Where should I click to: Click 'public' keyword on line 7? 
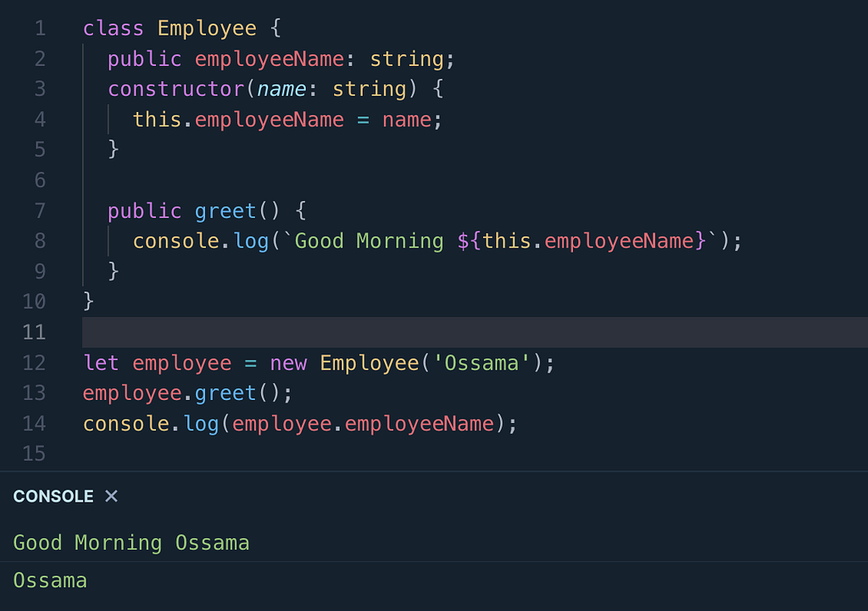point(144,211)
